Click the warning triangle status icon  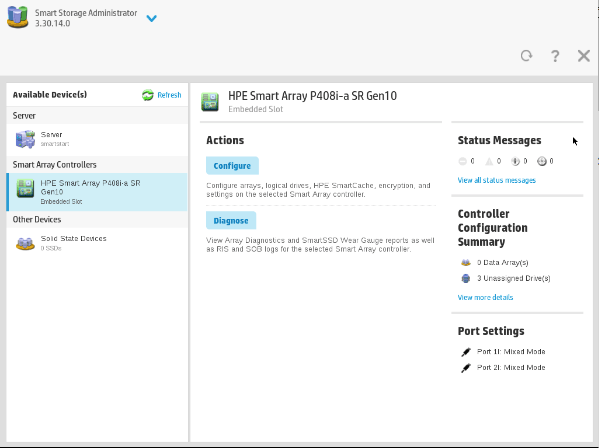(489, 162)
